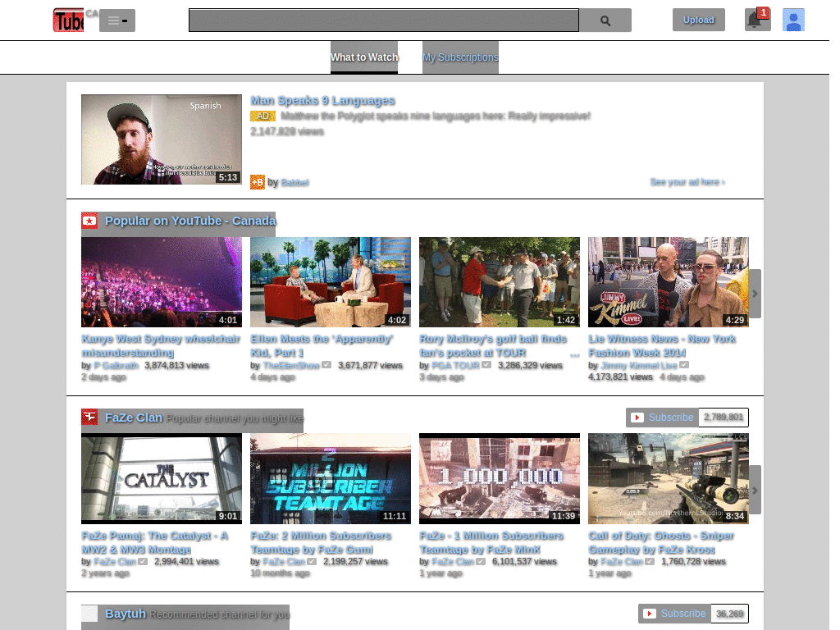The width and height of the screenshot is (840, 630).
Task: Open Lie Witness News title
Action: (x=662, y=345)
